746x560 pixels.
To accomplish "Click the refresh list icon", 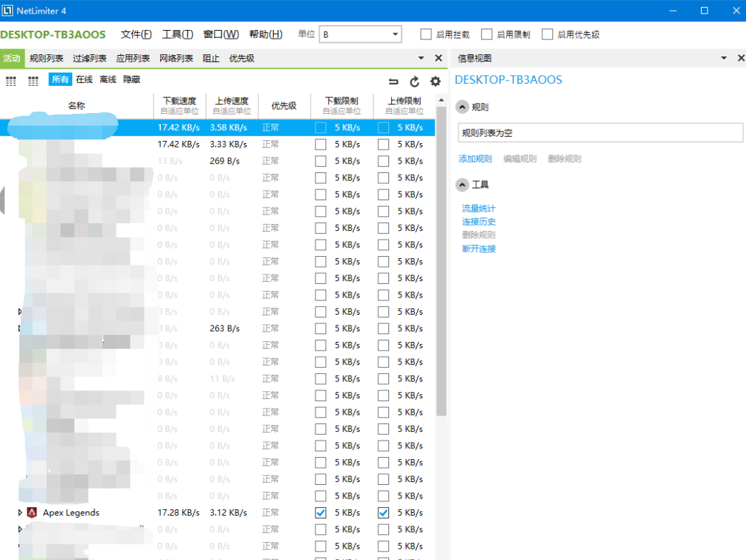I will coord(414,82).
